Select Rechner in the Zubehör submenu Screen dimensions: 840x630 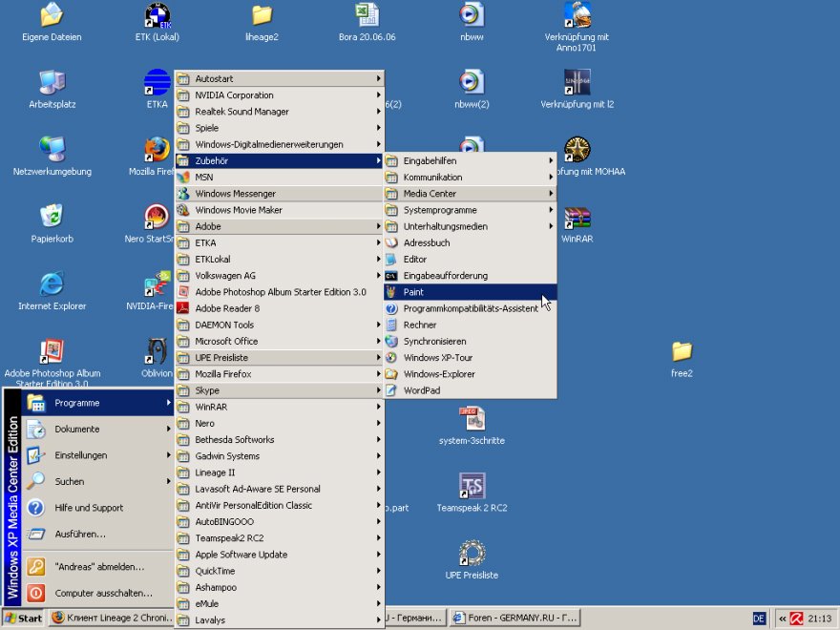point(420,325)
